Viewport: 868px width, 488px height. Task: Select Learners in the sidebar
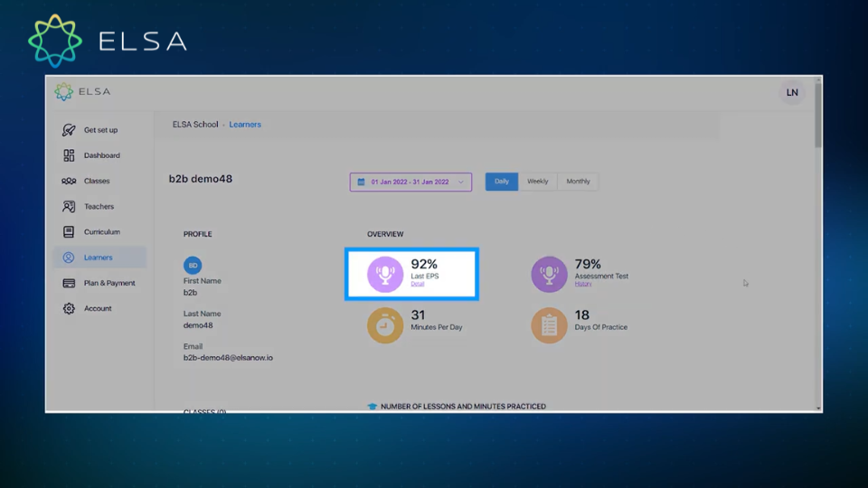tap(99, 258)
